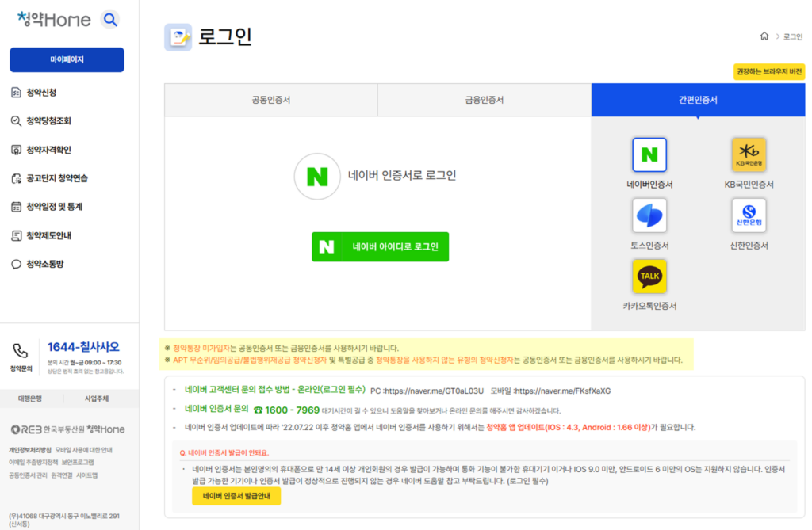The image size is (812, 530).
Task: Open search with the magnifier icon
Action: coord(109,19)
